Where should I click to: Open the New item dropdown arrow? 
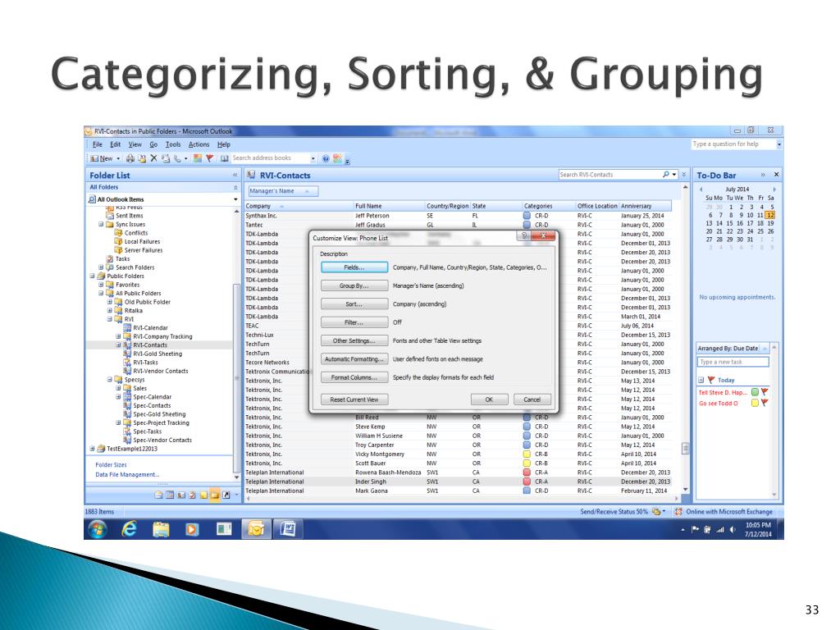118,158
